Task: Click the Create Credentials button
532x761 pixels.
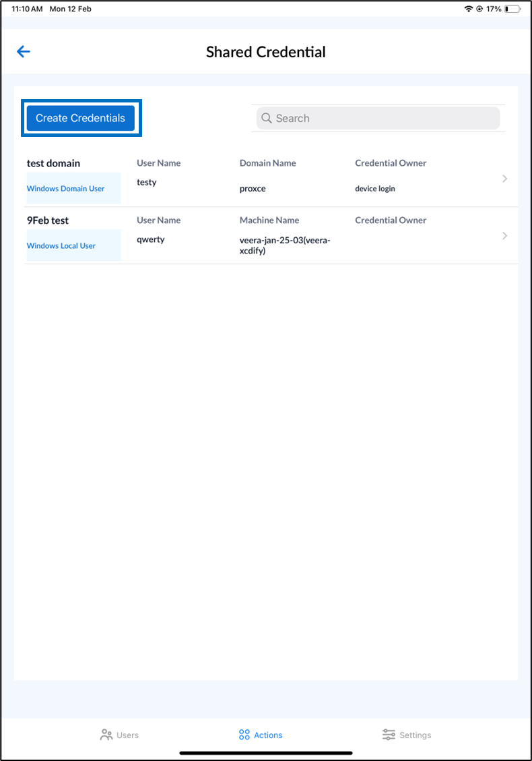Action: [81, 118]
